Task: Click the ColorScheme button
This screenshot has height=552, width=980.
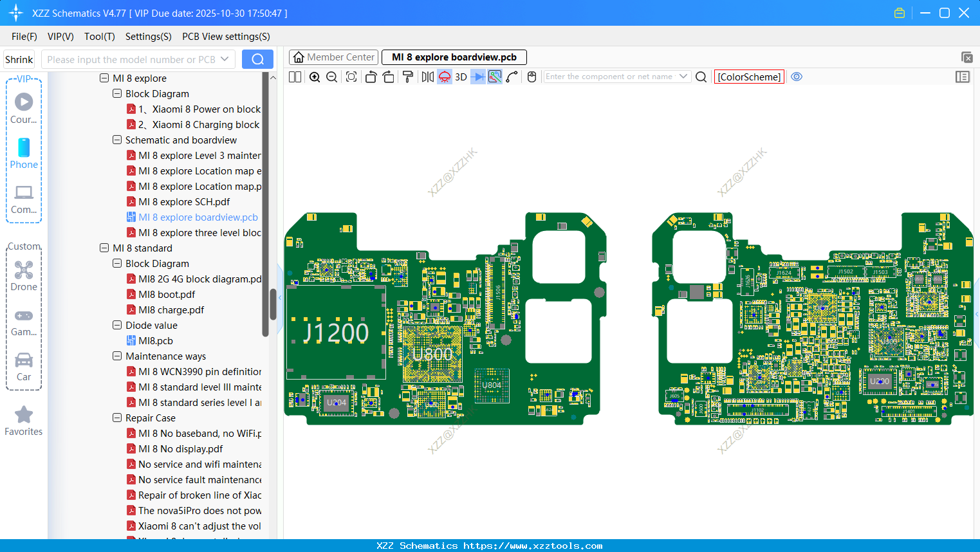Action: pos(749,77)
